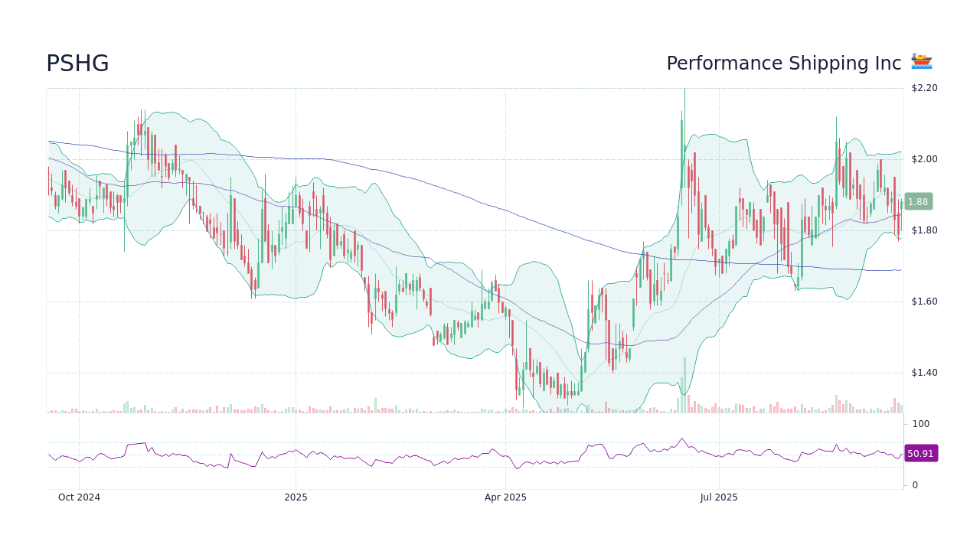Expand the RSI indicator panel
Image resolution: width=980 pixels, height=551 pixels.
click(475, 453)
